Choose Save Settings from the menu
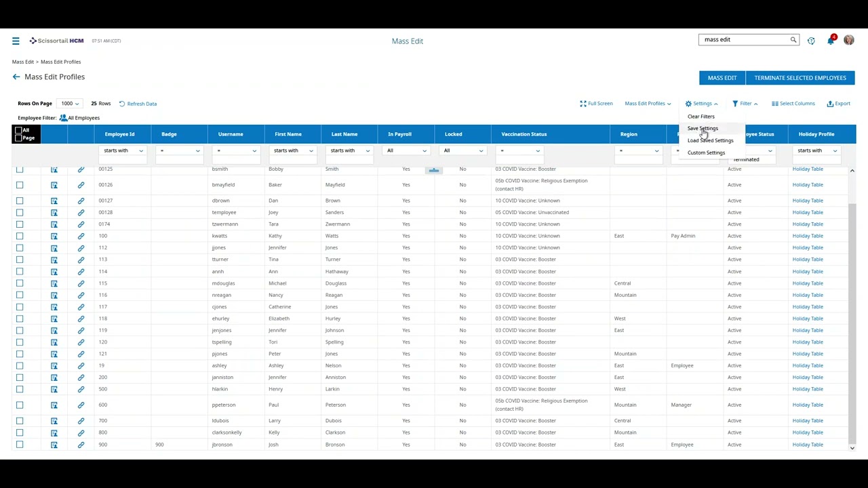 (x=703, y=128)
